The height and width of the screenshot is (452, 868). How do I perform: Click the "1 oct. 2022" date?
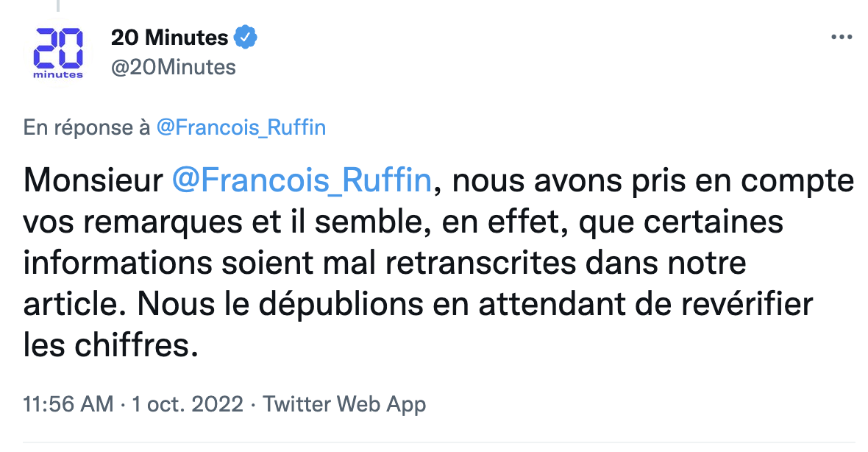pos(187,403)
